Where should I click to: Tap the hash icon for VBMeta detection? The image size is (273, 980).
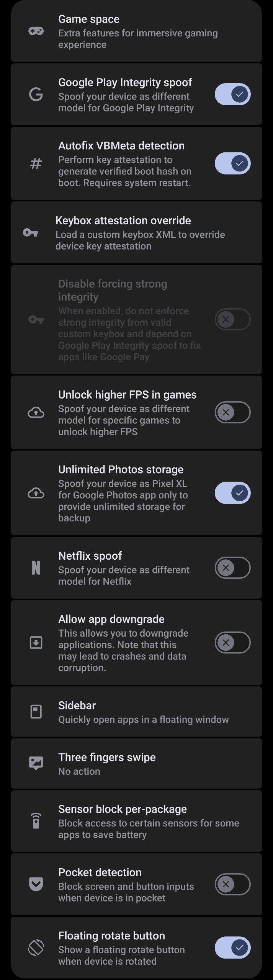tap(36, 163)
